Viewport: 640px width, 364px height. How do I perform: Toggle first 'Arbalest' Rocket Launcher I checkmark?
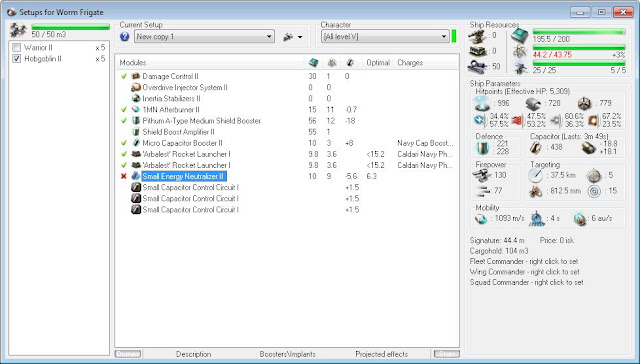124,154
